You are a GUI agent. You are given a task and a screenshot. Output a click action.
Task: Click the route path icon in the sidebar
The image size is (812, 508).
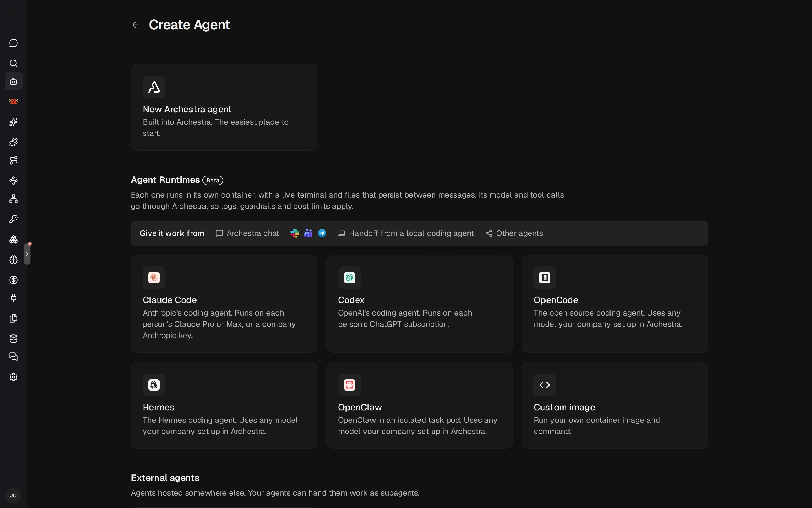(14, 160)
